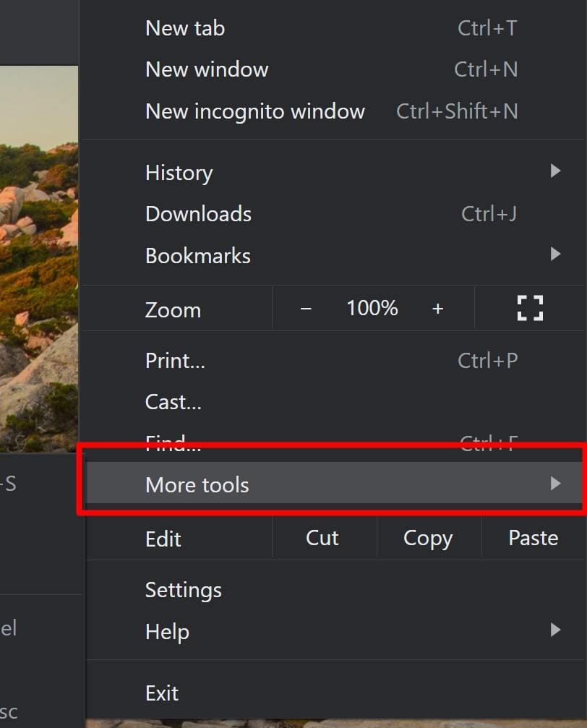Screen dimensions: 587x728
Task: Click the Copy button
Action: pyautogui.click(x=429, y=538)
